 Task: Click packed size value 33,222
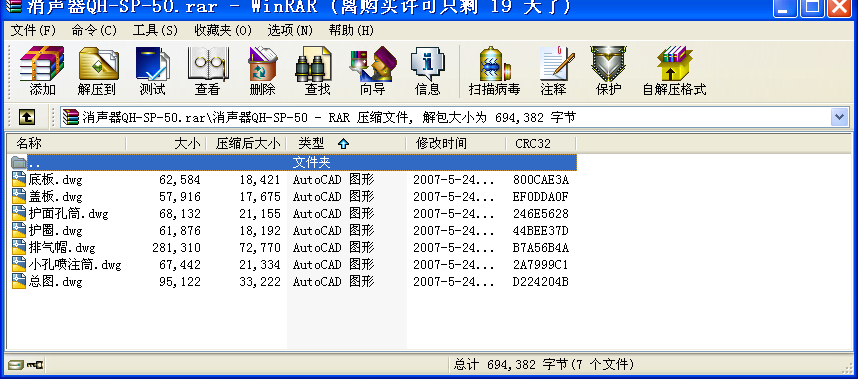coord(259,282)
